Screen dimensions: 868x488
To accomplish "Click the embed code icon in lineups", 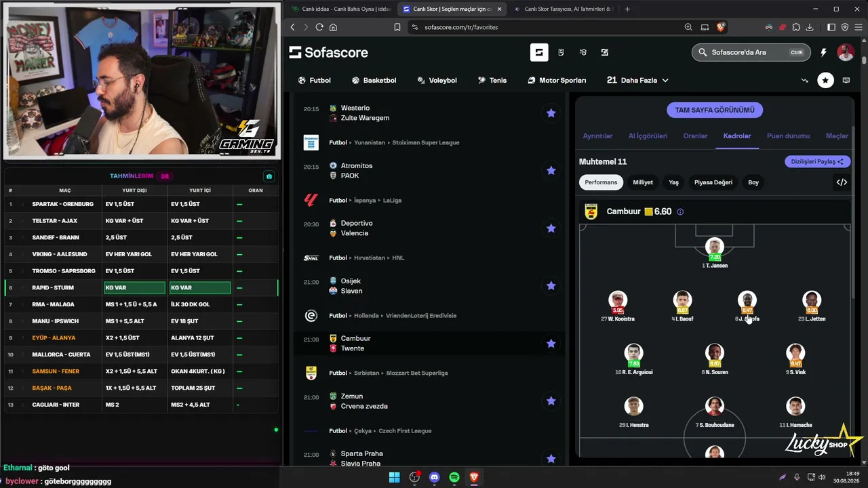I will (x=842, y=182).
